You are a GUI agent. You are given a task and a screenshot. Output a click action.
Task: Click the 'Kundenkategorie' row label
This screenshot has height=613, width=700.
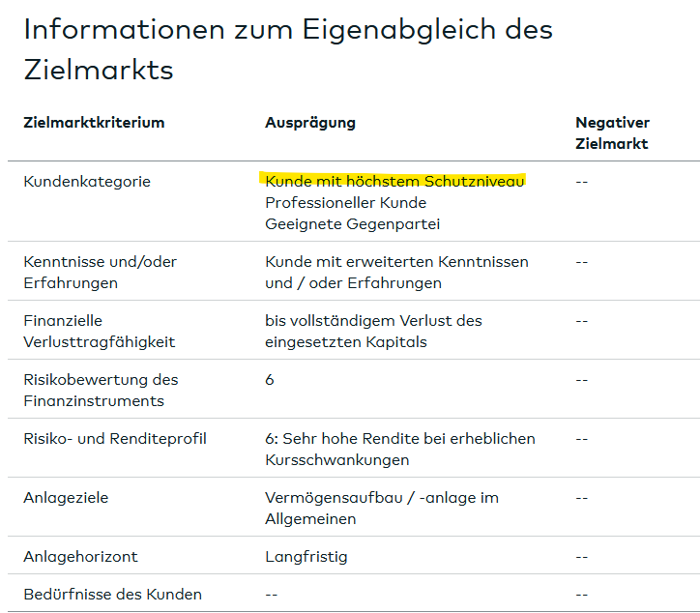pyautogui.click(x=87, y=182)
